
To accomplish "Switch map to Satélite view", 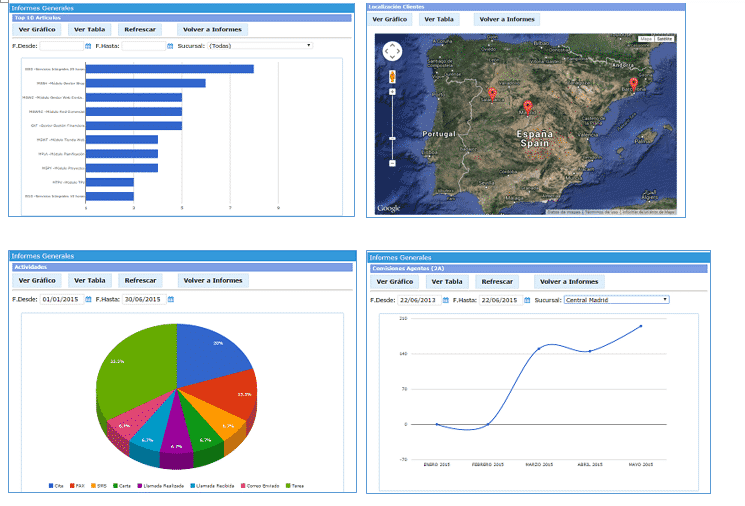I will click(x=665, y=39).
